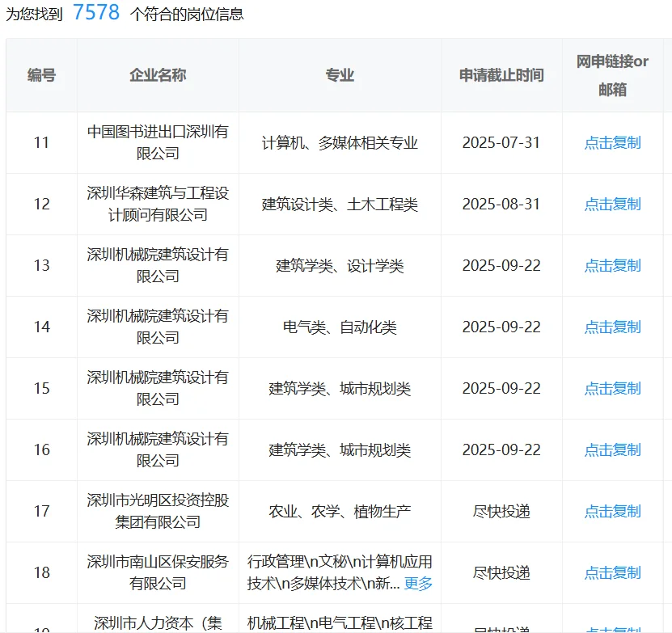Select company name in row 16
Viewport: 672px width, 633px height.
click(158, 449)
